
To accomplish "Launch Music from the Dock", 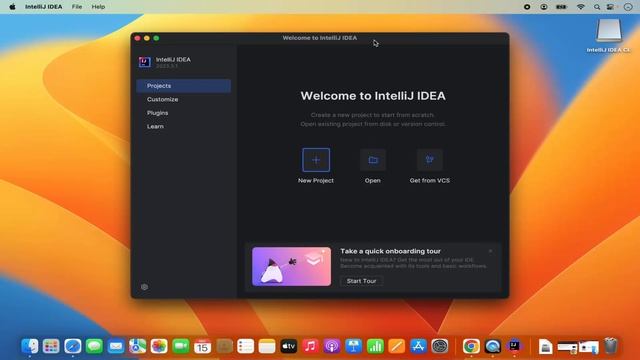I will (310, 346).
